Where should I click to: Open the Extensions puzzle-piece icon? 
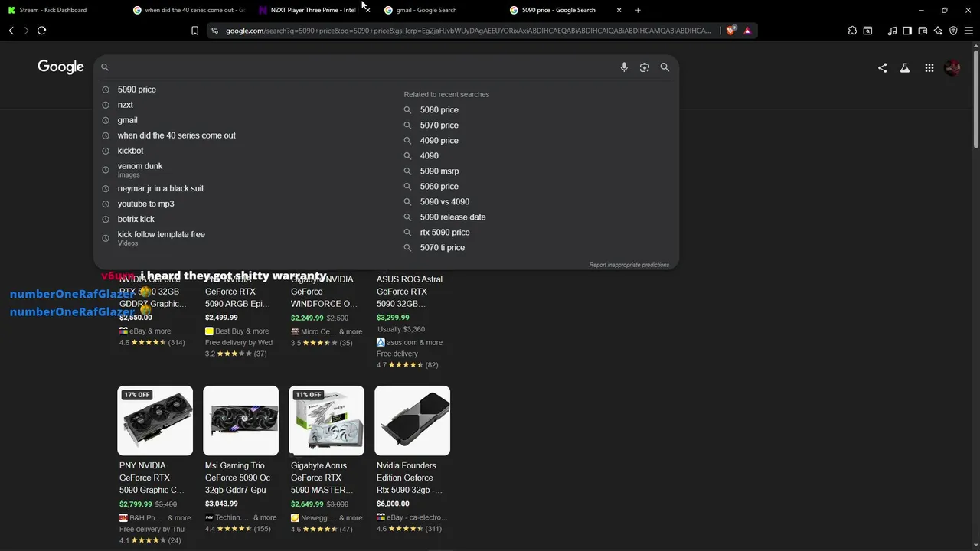(x=852, y=31)
